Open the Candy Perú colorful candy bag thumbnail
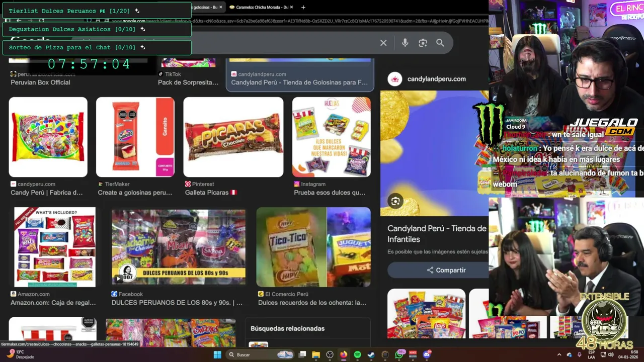 (48, 137)
